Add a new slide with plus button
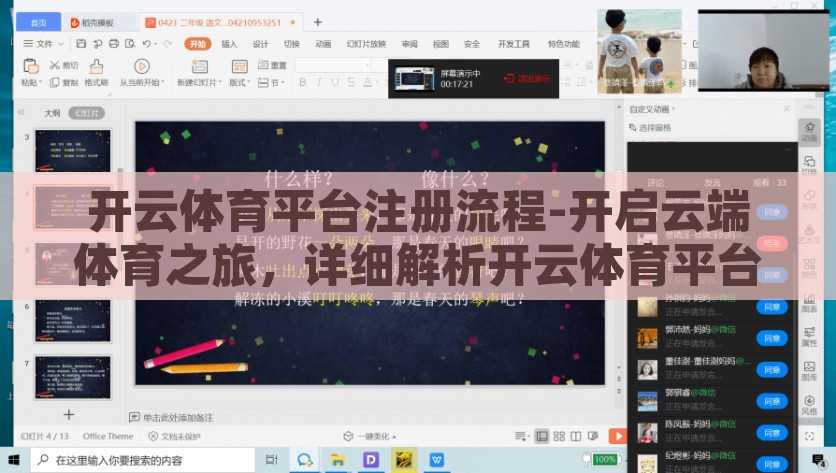Viewport: 836px width, 473px height. (68, 414)
